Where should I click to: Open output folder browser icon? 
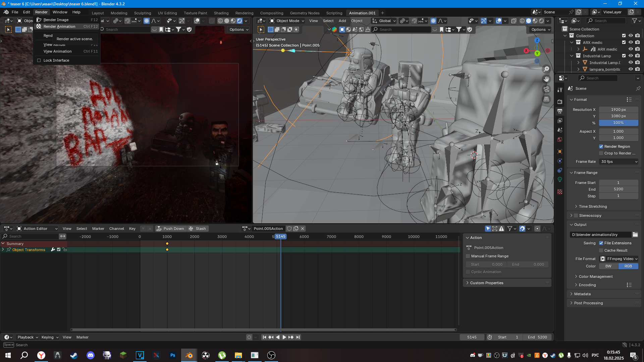click(635, 235)
